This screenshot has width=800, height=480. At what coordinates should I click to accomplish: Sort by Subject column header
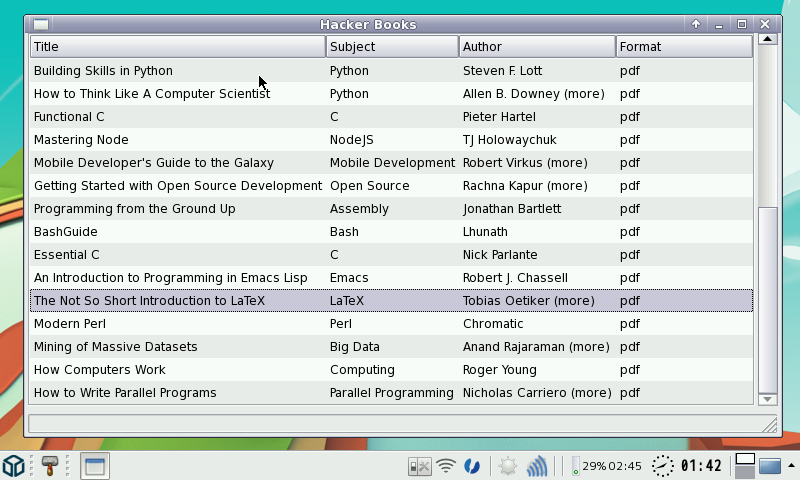point(392,47)
